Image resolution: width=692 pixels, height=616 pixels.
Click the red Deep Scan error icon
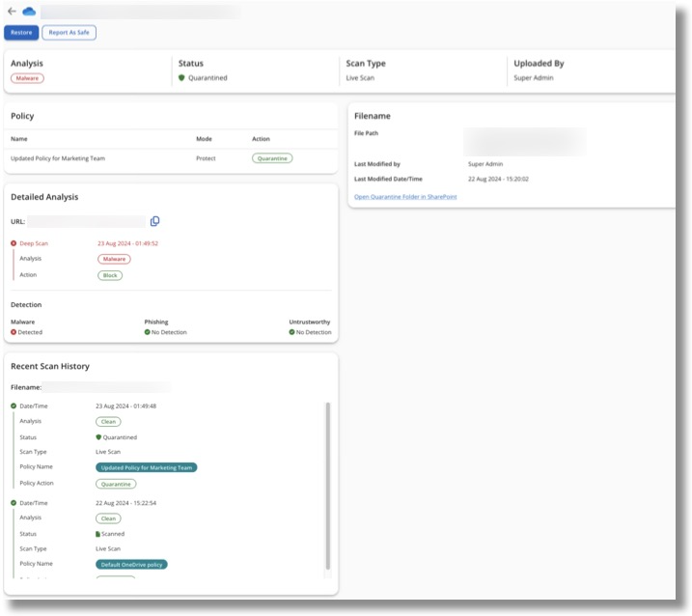coord(14,243)
